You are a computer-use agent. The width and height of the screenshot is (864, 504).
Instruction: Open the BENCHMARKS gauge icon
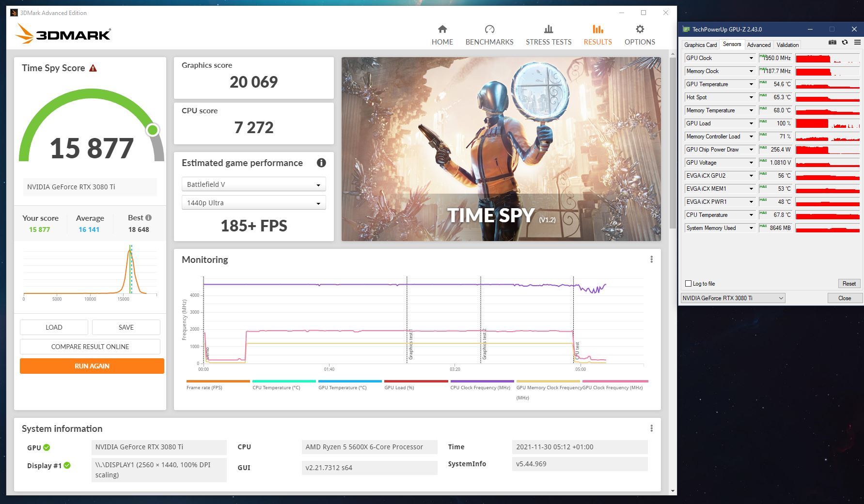click(489, 29)
